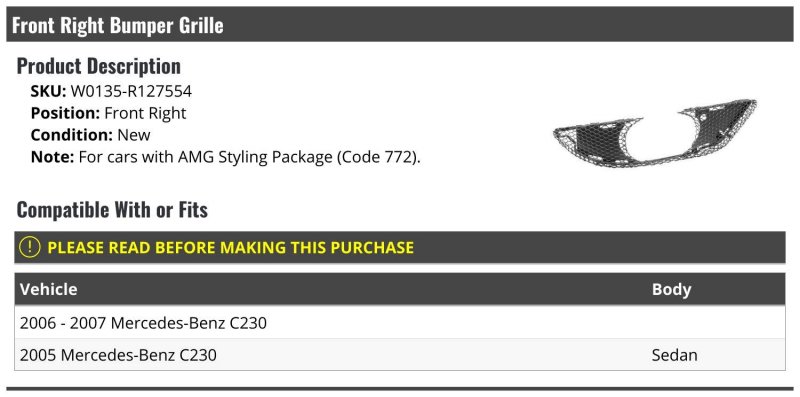
Task: Click the Front Right Bumper Grille title bar
Action: [399, 24]
